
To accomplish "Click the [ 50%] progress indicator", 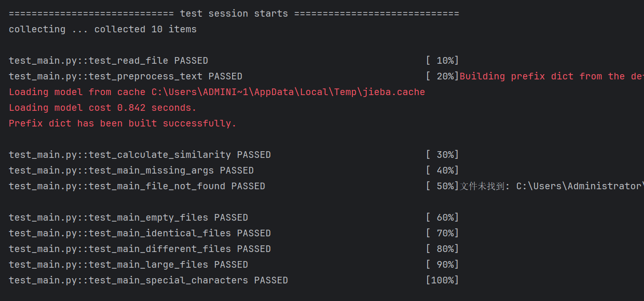I will pos(442,186).
